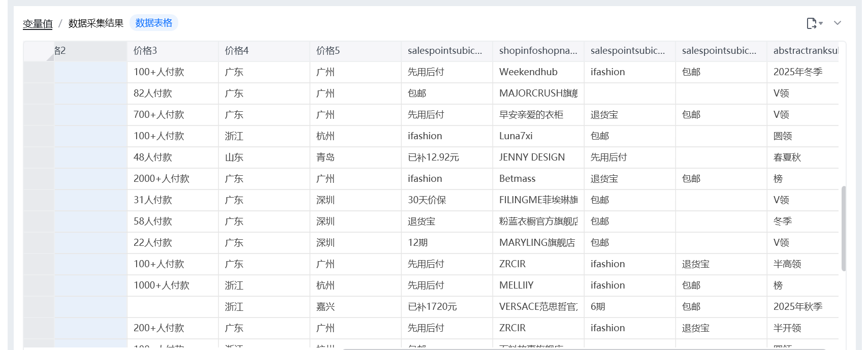Click the 30天价保 cell
Viewport: 868px width, 350px height.
[447, 200]
